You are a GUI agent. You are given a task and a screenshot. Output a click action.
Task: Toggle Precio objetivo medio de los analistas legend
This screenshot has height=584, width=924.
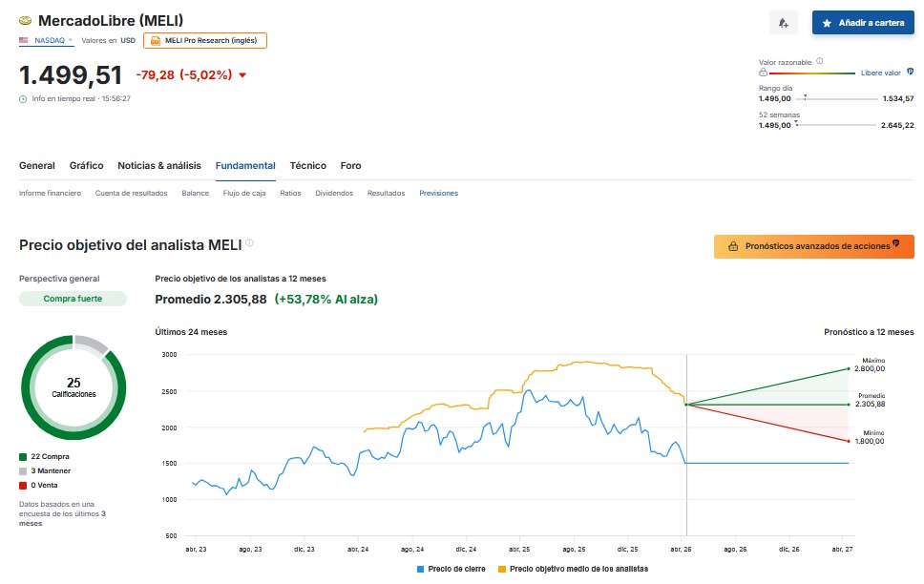point(573,570)
